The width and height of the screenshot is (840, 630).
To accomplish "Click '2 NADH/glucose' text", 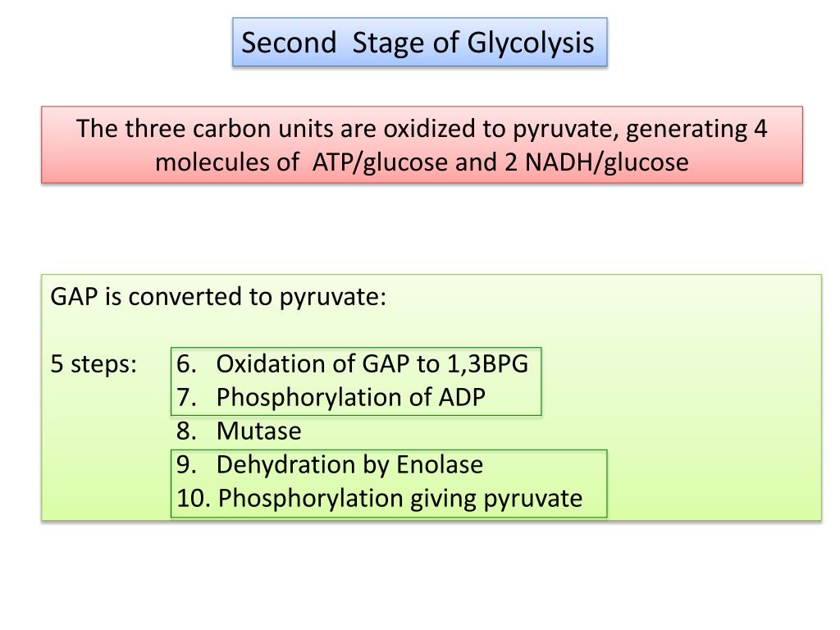I will tap(596, 163).
